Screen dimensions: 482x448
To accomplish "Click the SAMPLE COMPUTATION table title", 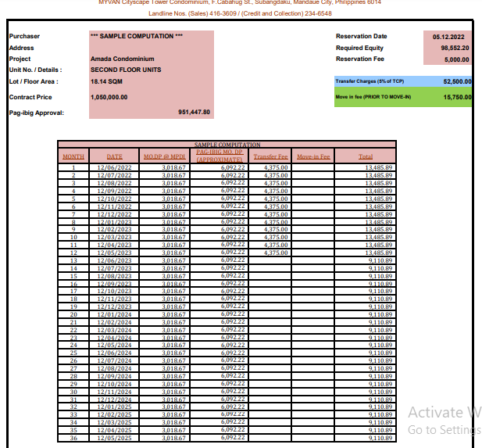I will 227,145.
